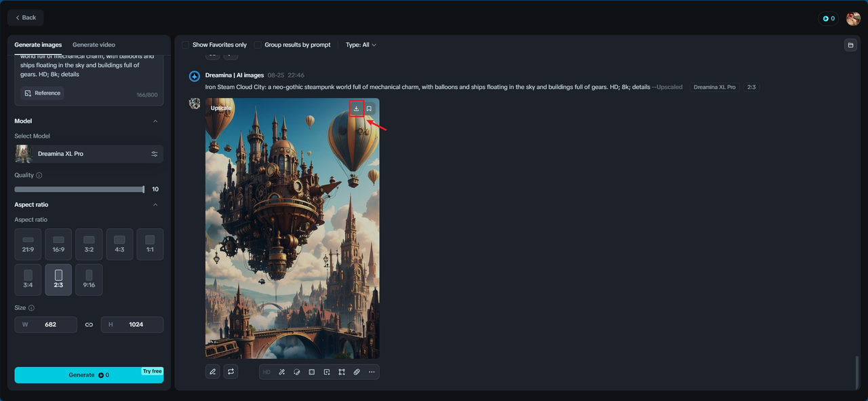Select 16:9 aspect ratio
The image size is (868, 401).
point(58,244)
